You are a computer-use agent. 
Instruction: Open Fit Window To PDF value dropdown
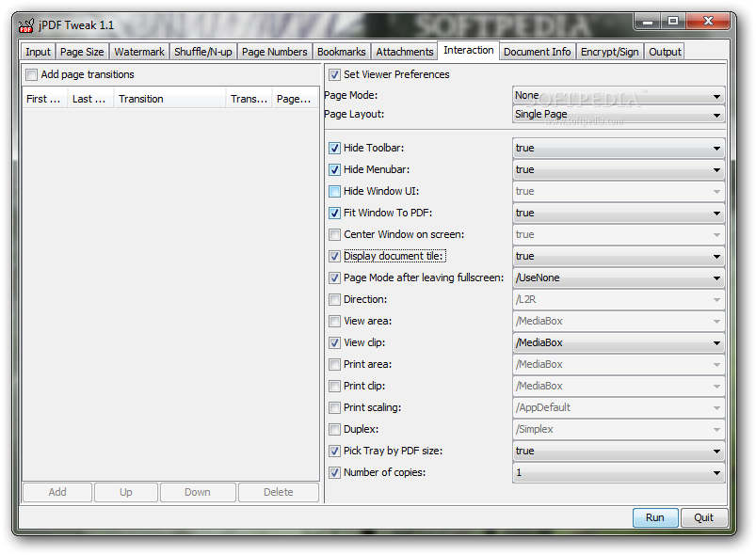click(619, 213)
